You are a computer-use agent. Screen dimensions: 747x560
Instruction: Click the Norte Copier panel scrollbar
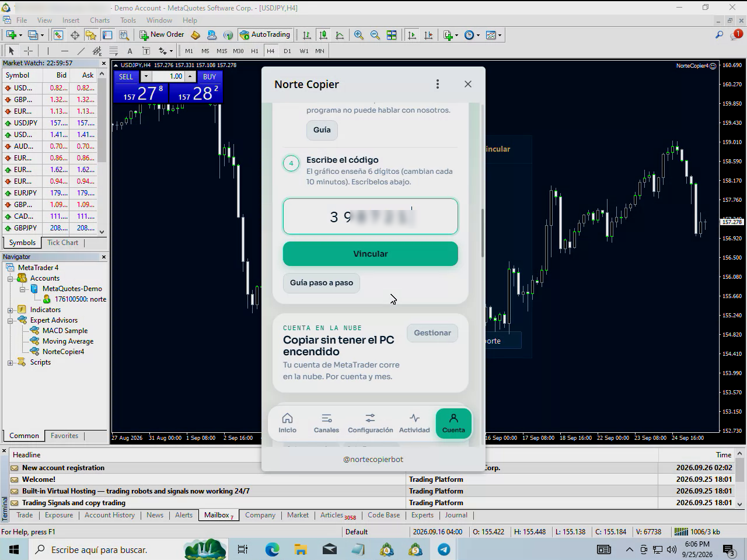pyautogui.click(x=483, y=233)
